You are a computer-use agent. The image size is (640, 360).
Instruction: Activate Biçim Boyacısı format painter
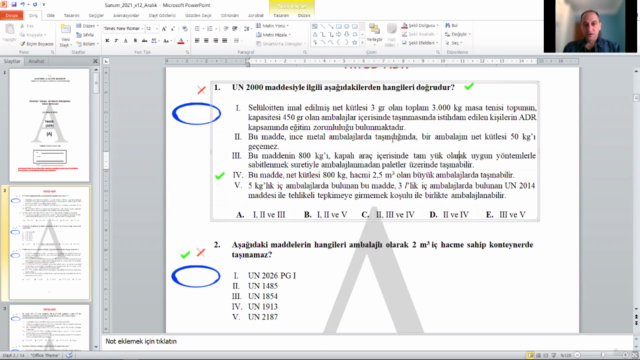coord(36,44)
